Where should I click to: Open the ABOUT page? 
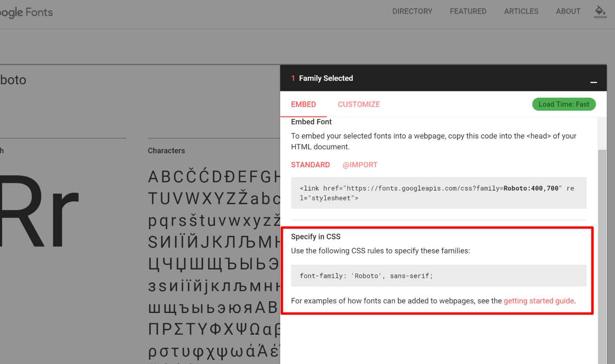point(568,11)
